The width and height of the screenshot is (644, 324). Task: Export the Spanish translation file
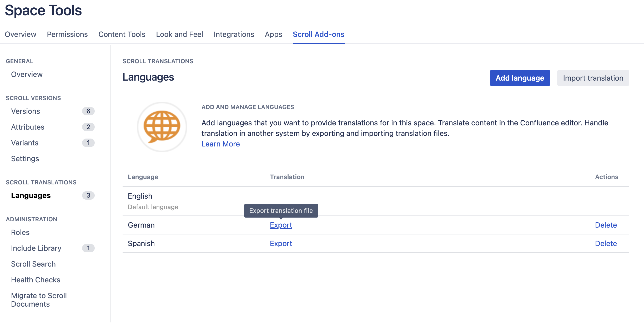(x=281, y=243)
